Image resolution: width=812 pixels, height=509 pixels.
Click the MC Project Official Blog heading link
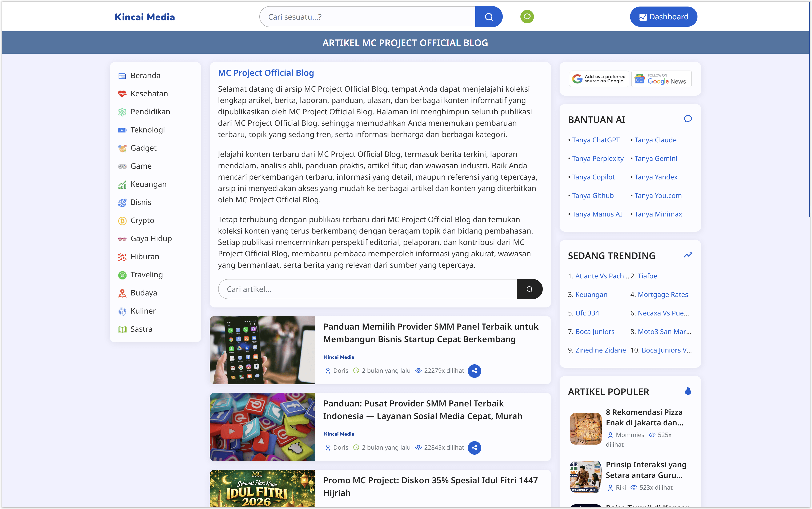point(266,73)
